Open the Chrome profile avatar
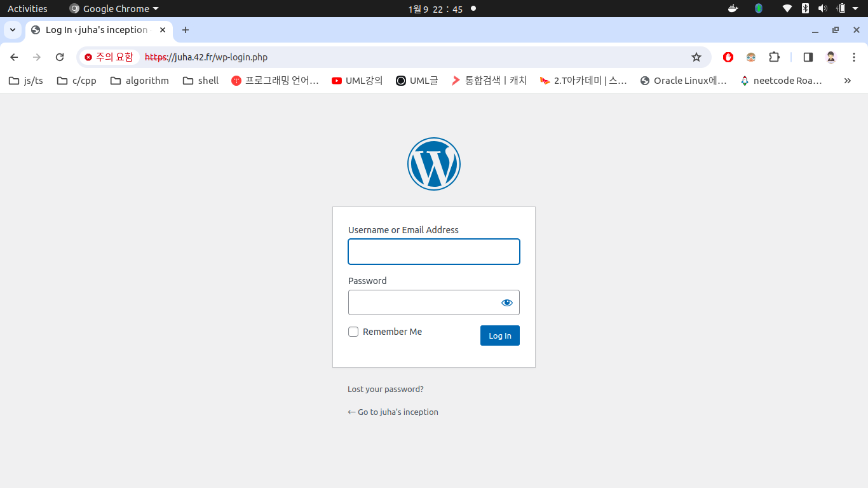The width and height of the screenshot is (868, 488). [831, 57]
